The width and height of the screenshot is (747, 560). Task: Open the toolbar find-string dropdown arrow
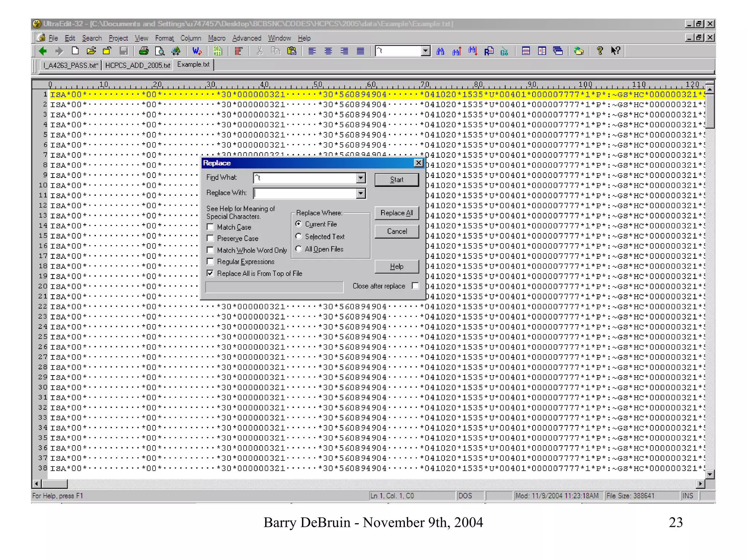click(425, 51)
